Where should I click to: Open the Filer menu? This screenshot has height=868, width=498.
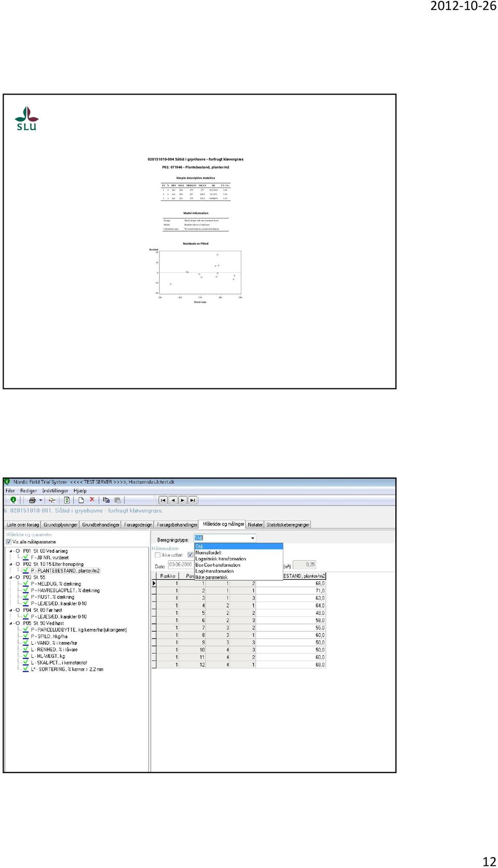(x=10, y=491)
